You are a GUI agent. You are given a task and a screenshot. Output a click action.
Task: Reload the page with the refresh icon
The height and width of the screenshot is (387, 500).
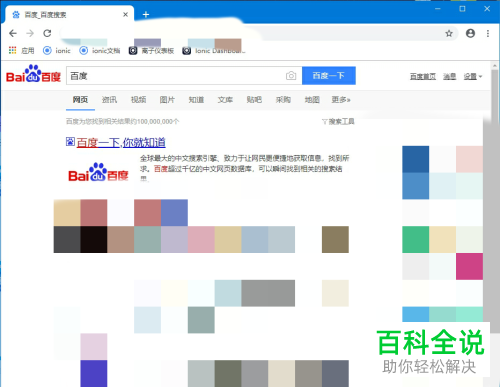47,33
